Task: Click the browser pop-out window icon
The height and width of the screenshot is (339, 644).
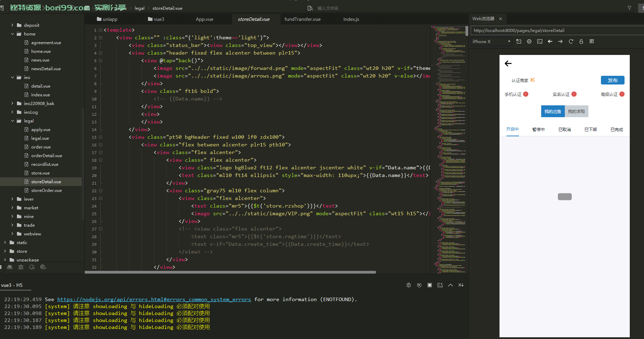Action: (519, 41)
